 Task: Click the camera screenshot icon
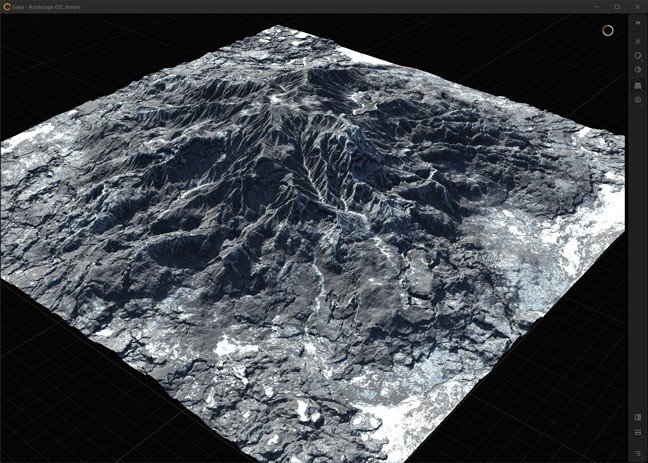tap(638, 100)
